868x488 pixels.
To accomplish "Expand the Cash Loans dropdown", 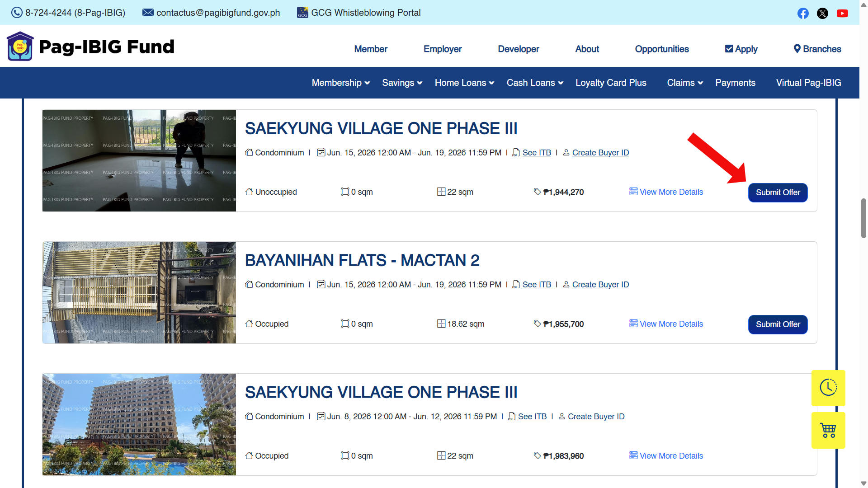I will coord(535,83).
